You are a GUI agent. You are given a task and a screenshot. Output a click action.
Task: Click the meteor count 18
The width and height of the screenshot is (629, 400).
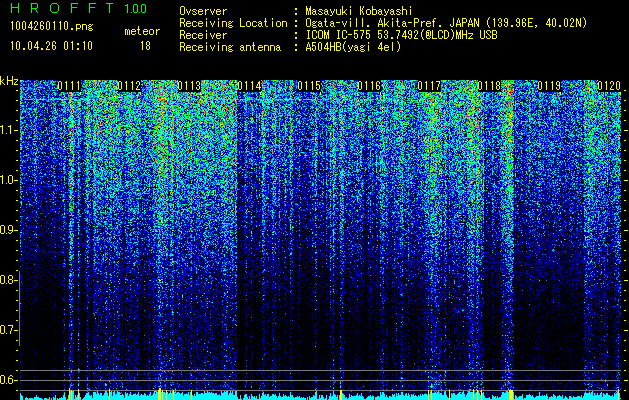(145, 46)
